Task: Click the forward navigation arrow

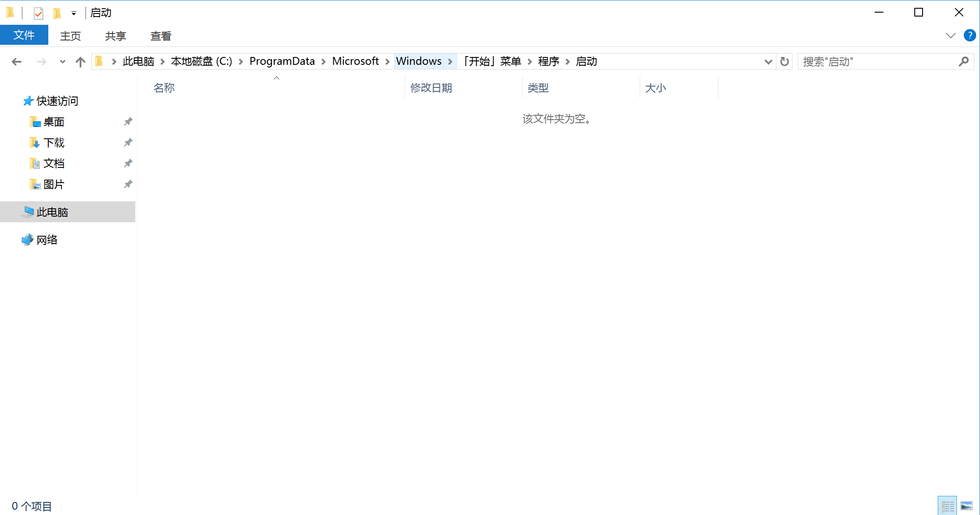Action: point(41,61)
